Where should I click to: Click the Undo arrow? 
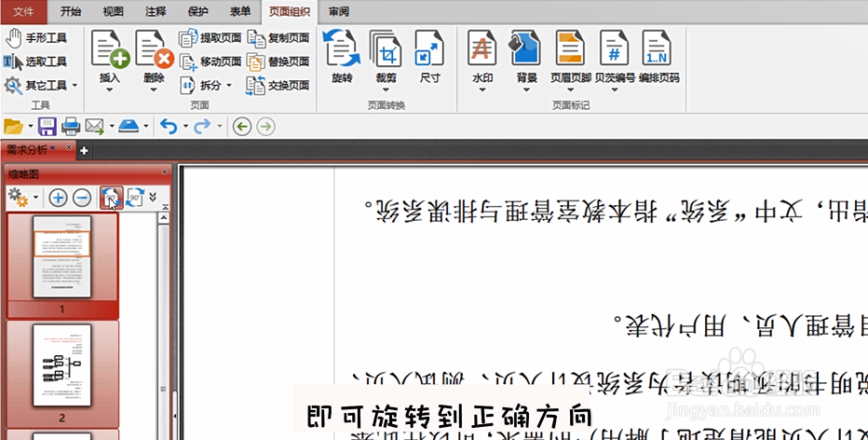[169, 127]
